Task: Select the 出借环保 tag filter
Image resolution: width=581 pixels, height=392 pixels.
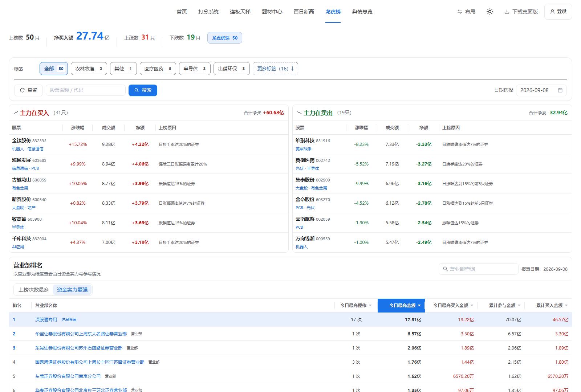Action: pos(232,69)
